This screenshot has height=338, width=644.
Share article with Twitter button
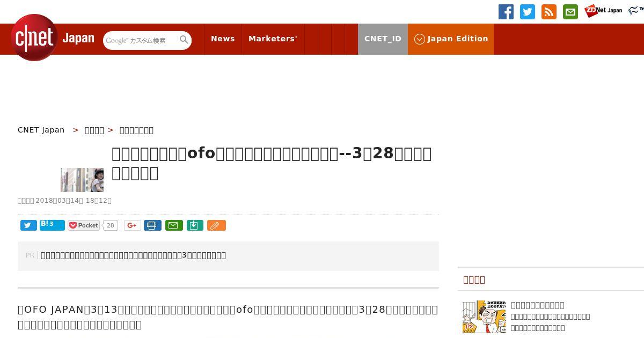[28, 225]
